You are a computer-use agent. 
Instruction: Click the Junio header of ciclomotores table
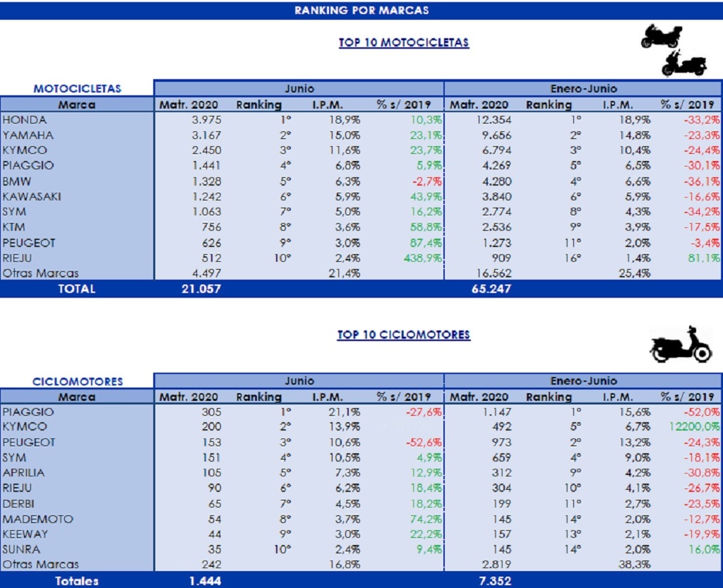pyautogui.click(x=299, y=381)
